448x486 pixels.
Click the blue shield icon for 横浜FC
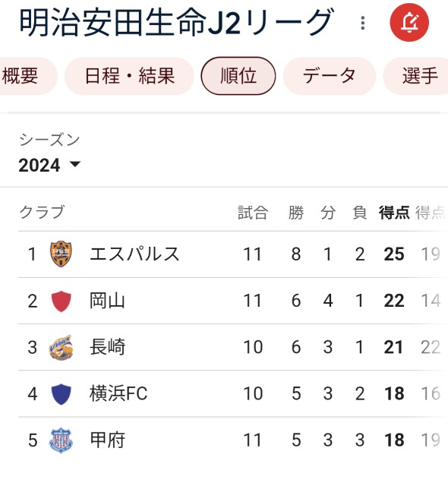pos(61,393)
